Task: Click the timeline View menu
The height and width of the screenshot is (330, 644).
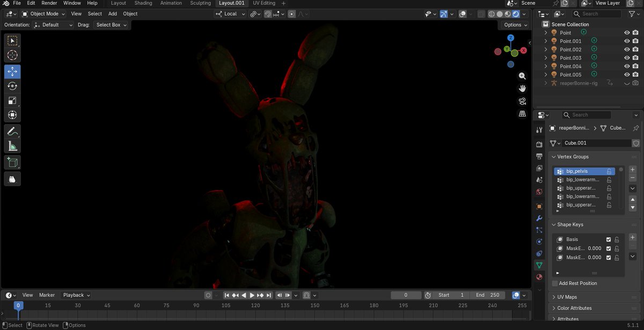Action: (x=27, y=295)
